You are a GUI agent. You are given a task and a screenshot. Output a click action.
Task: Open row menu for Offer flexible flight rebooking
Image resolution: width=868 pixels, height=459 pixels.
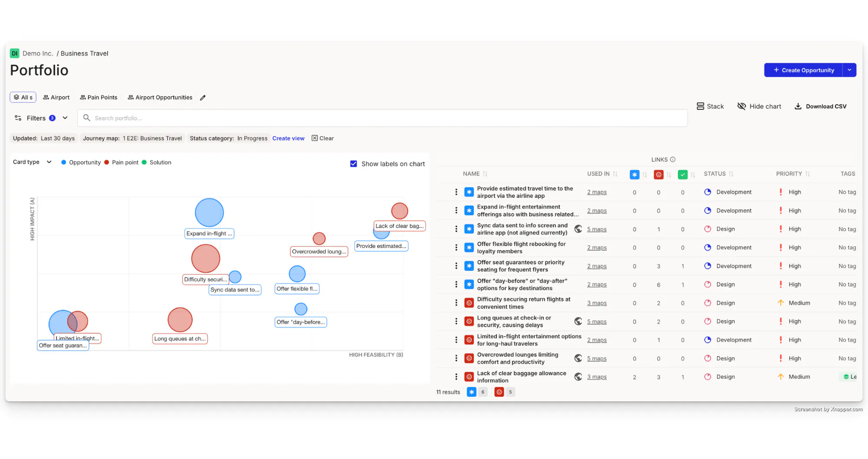pos(456,247)
